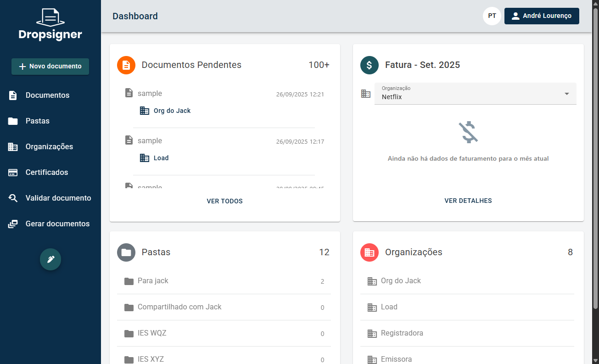The width and height of the screenshot is (599, 364).
Task: Click the Dropsigner logo icon
Action: [50, 17]
